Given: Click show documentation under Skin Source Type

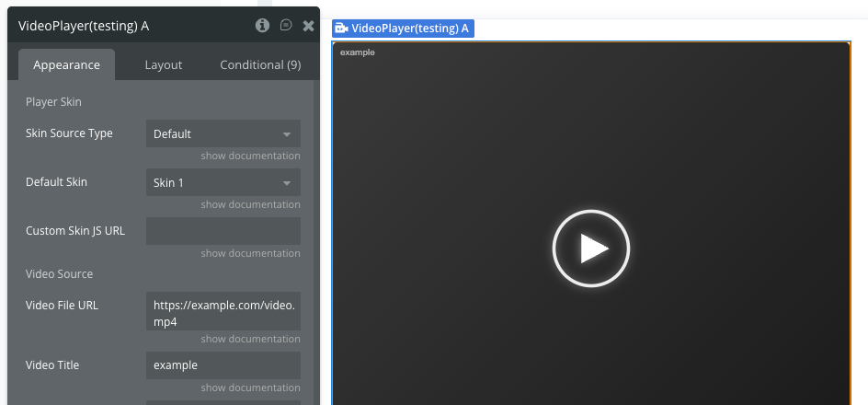Looking at the screenshot, I should point(250,156).
